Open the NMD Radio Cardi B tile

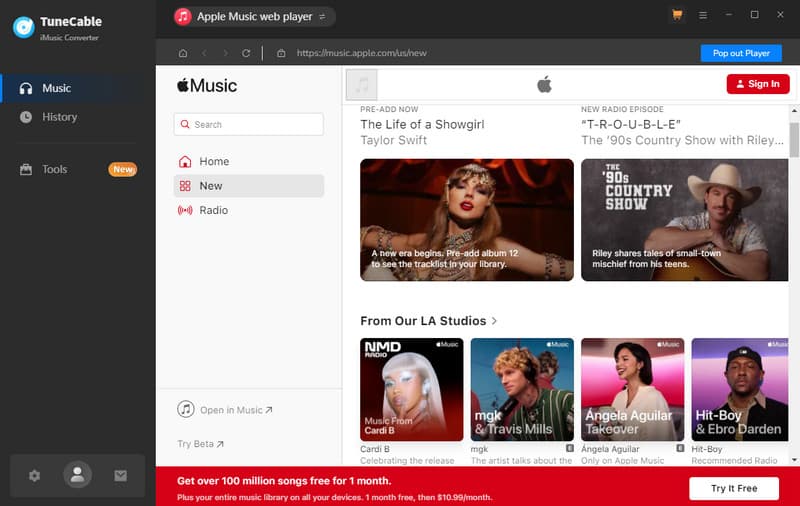(412, 390)
